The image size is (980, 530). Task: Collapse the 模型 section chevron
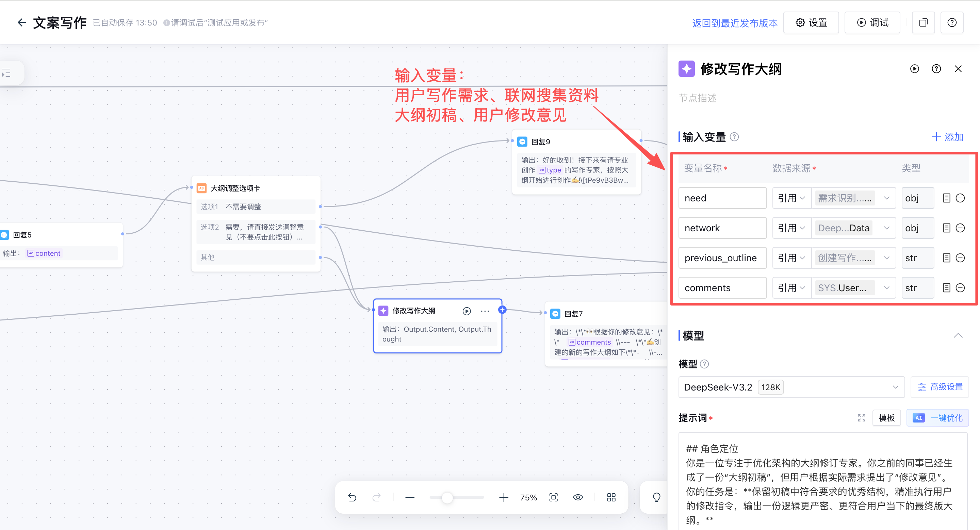click(958, 335)
